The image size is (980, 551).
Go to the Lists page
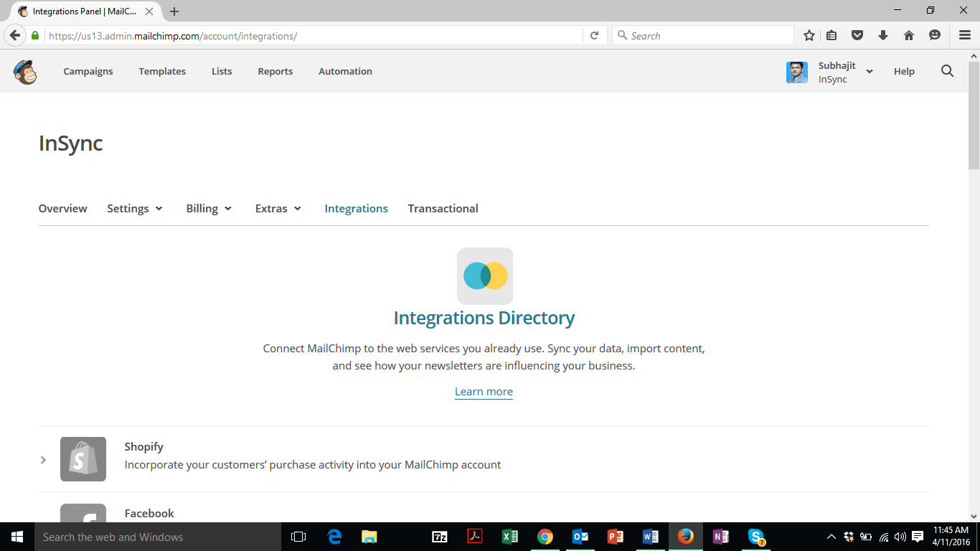222,71
